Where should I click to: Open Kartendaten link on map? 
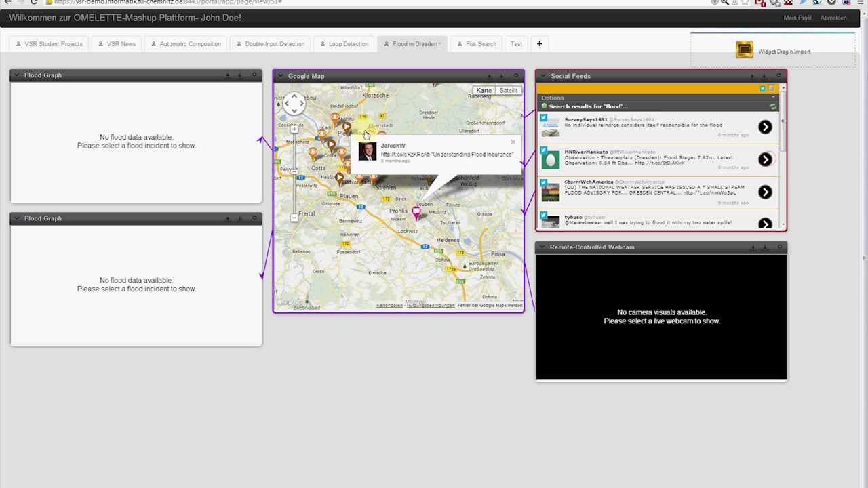click(x=390, y=306)
